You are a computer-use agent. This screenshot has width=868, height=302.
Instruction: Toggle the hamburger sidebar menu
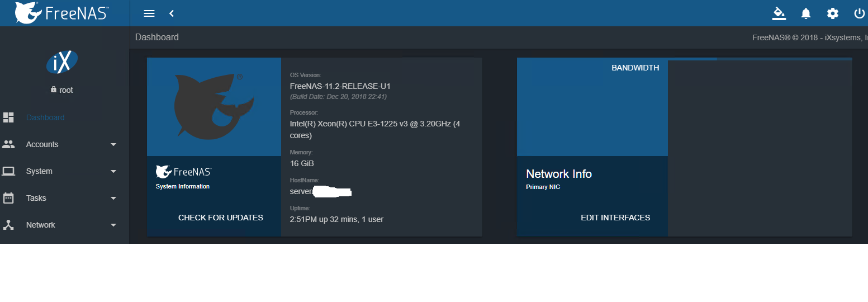pyautogui.click(x=149, y=13)
